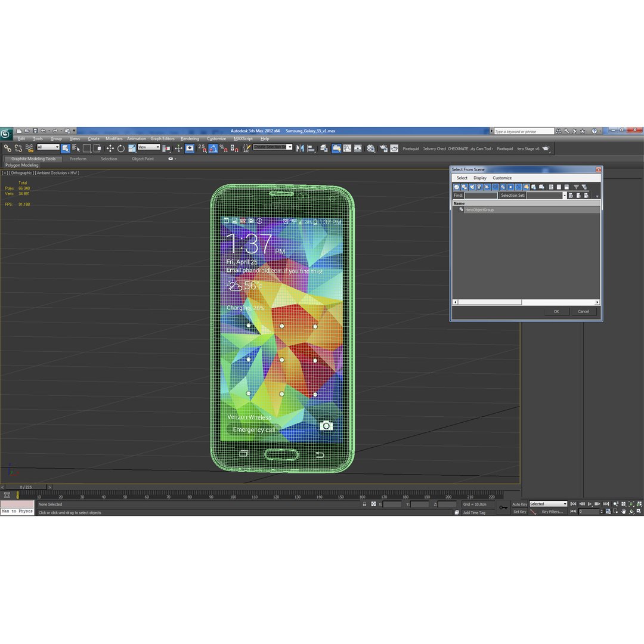644x644 pixels.
Task: Select the Select and Scale tool
Action: 132,148
